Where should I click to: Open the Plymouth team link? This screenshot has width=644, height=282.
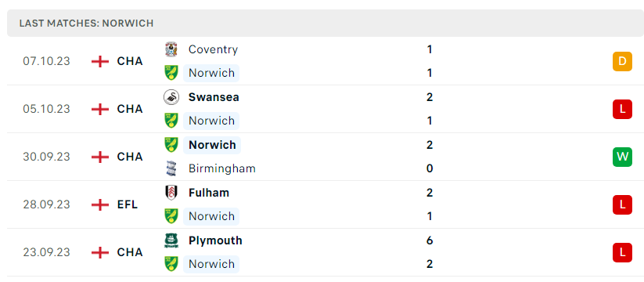tap(215, 240)
